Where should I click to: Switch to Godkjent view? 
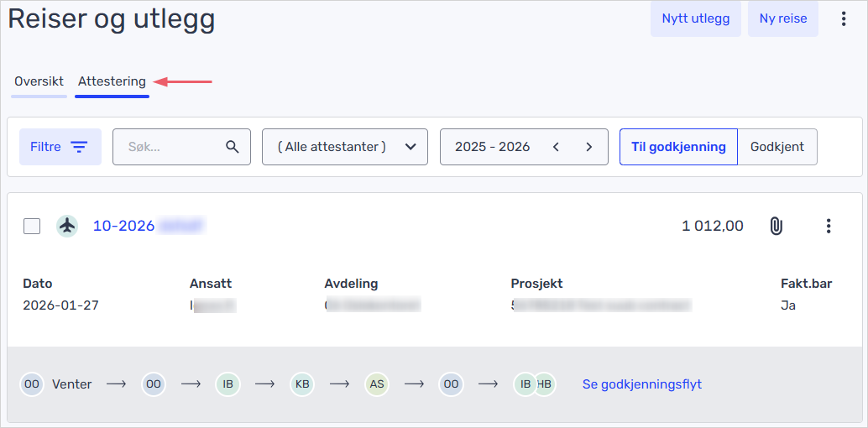[776, 147]
